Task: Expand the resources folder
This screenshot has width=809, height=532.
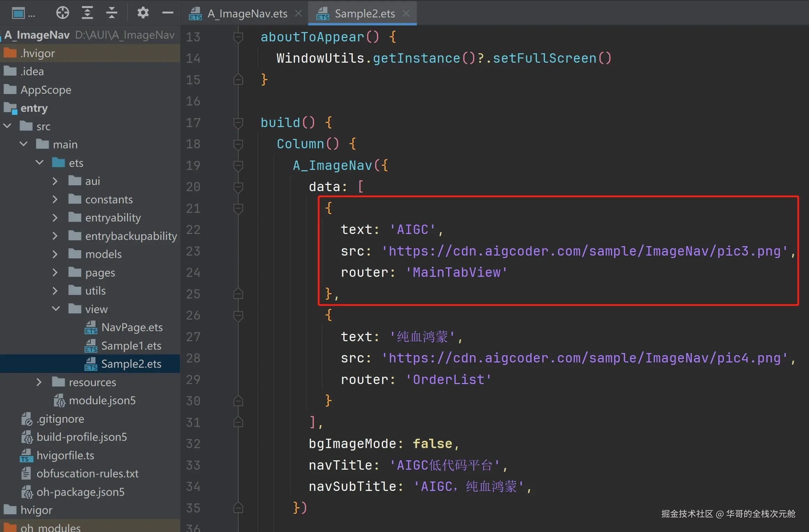Action: point(39,382)
